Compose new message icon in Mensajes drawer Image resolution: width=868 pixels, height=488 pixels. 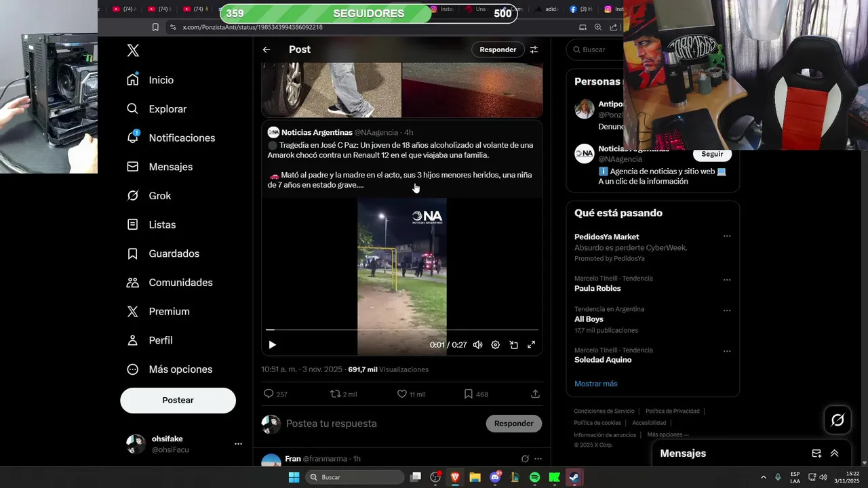(x=816, y=453)
